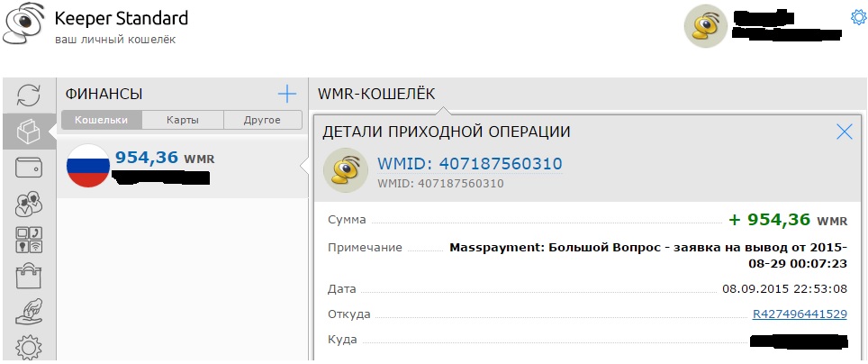Click the gray WMID: 407187560310 text

point(440,184)
